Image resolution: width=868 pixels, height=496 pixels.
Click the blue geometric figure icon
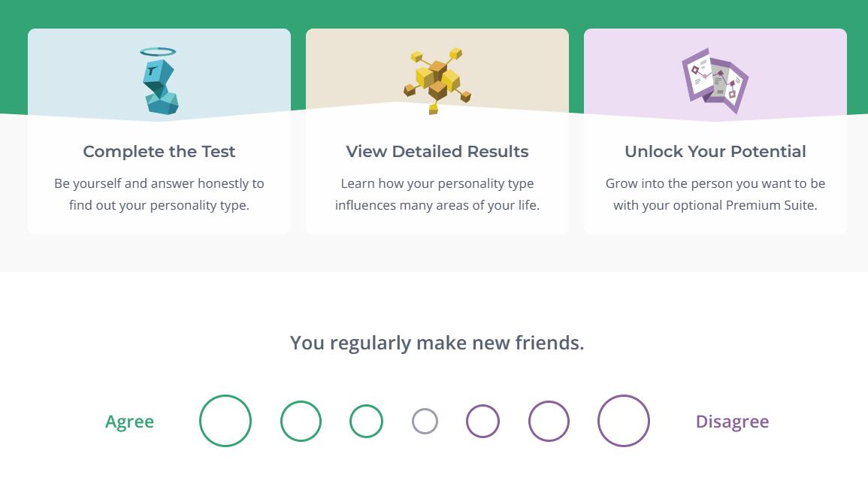point(161,87)
